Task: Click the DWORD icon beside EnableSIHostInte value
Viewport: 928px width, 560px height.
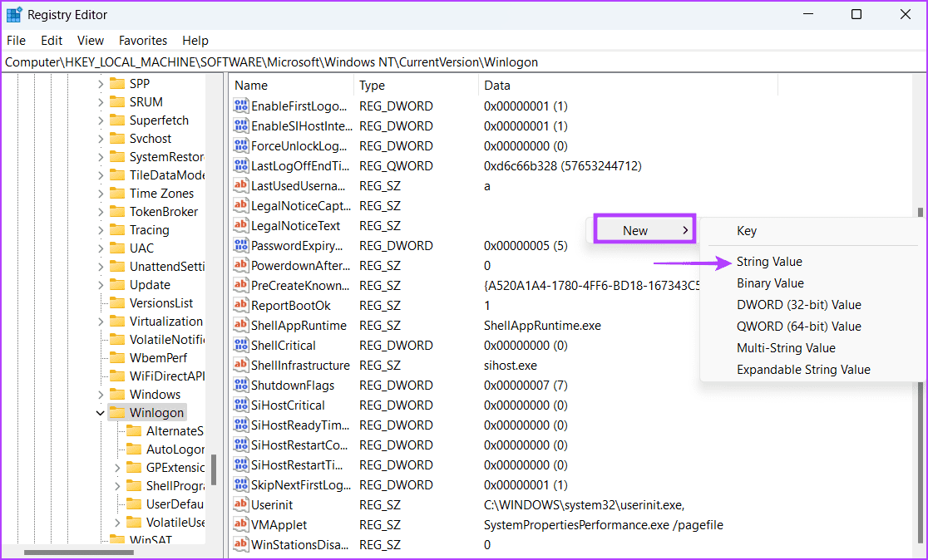Action: point(240,126)
